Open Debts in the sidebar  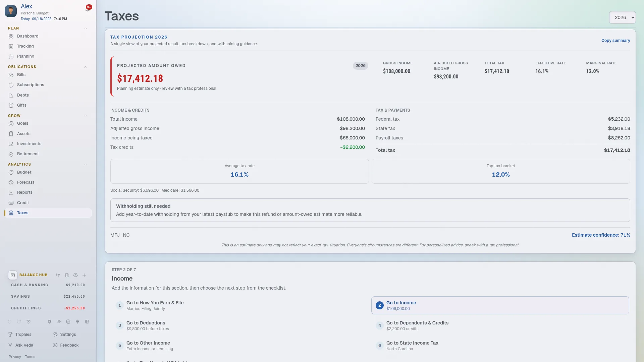pyautogui.click(x=48, y=95)
